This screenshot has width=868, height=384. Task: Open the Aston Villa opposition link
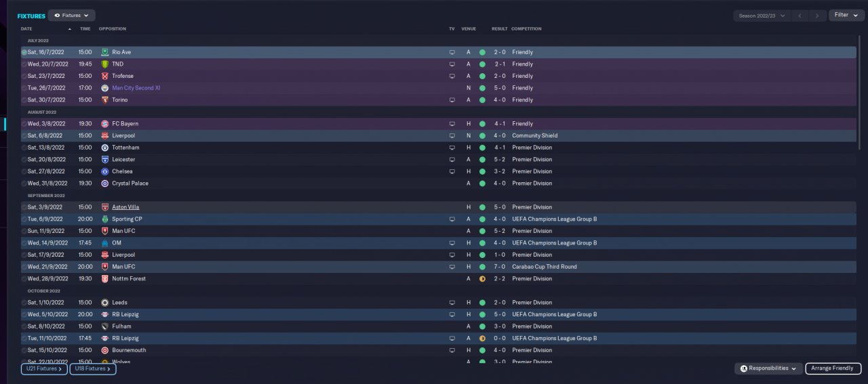click(125, 207)
